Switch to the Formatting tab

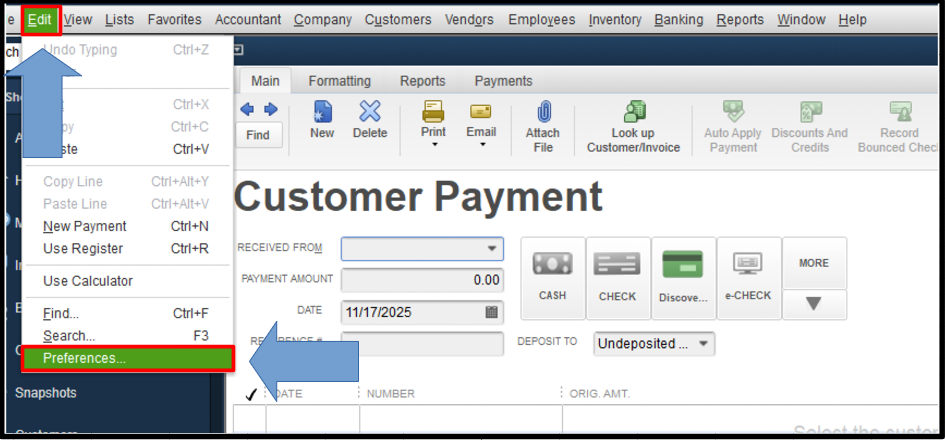[x=339, y=81]
